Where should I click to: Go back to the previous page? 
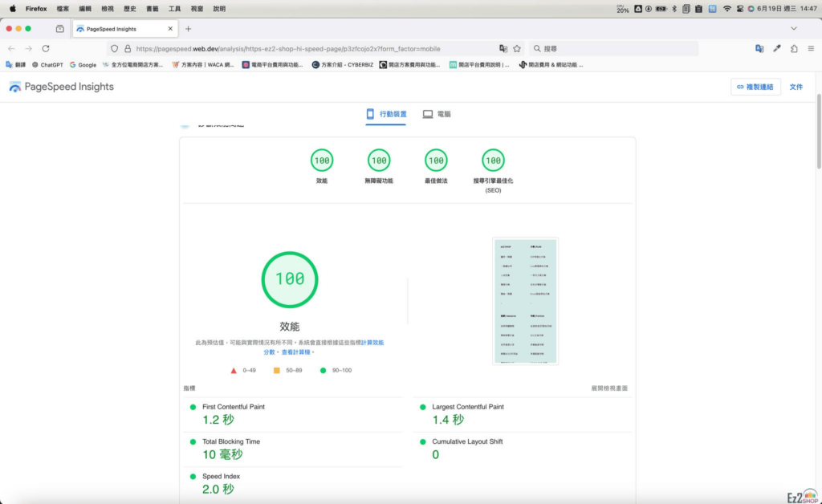pyautogui.click(x=11, y=49)
